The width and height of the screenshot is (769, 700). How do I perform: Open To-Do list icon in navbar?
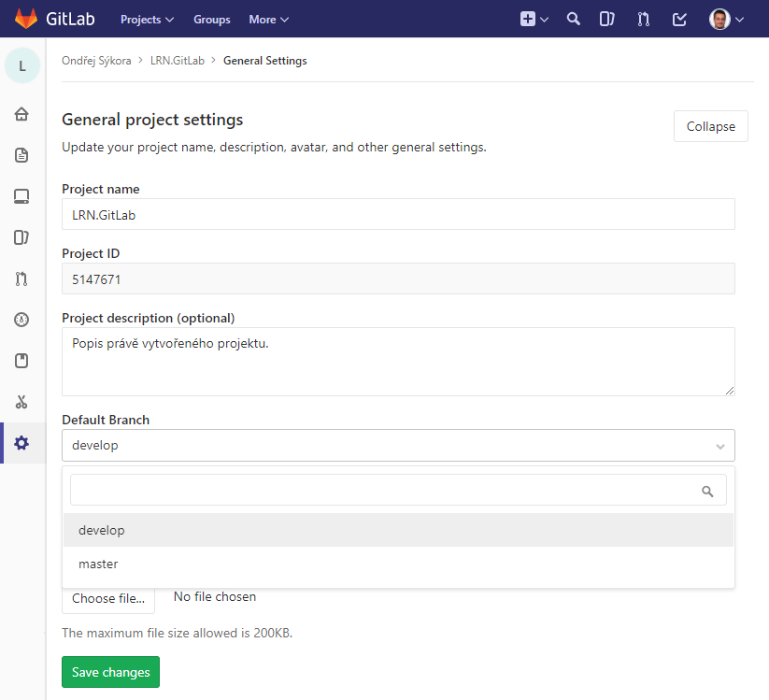(679, 19)
